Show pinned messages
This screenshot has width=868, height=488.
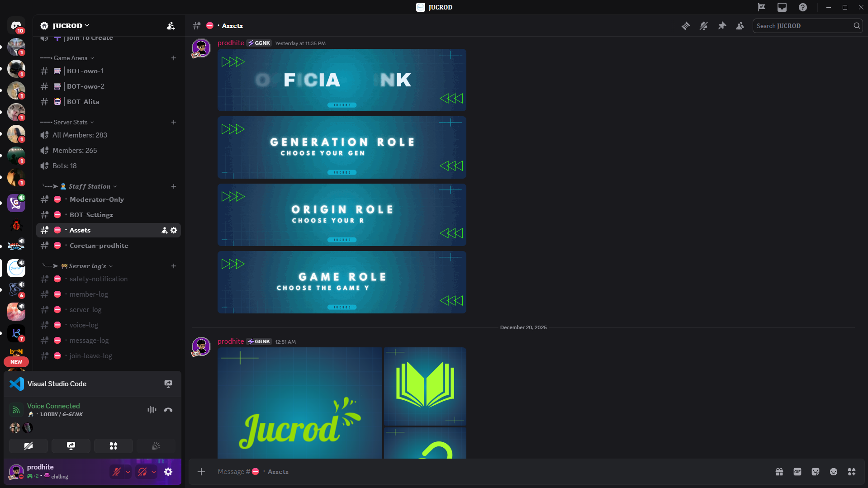click(722, 26)
